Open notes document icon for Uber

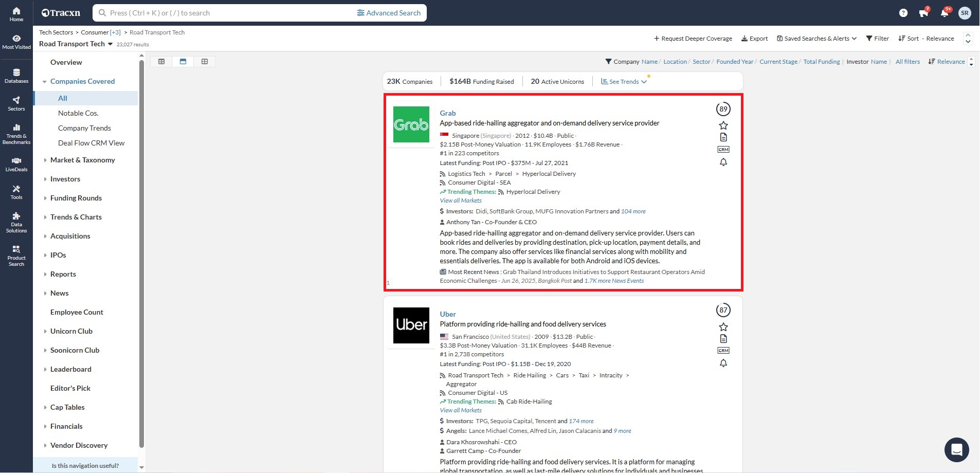723,339
